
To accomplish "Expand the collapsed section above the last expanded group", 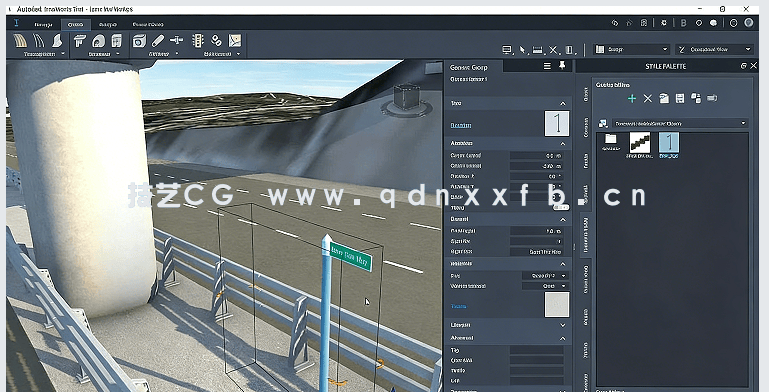I will coord(563,325).
